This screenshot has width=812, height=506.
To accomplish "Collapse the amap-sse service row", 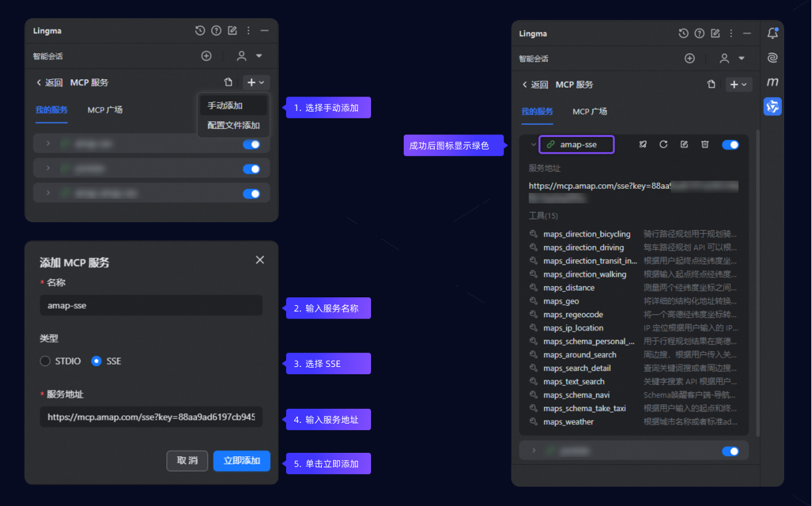I will 533,144.
